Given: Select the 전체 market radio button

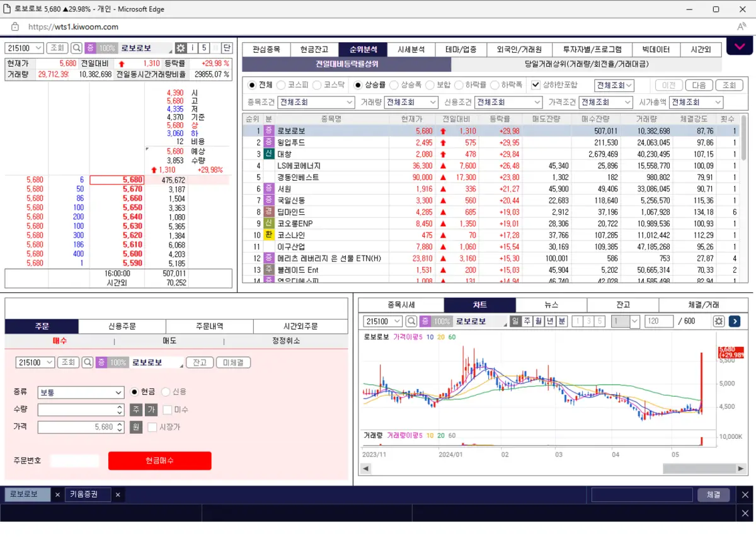Looking at the screenshot, I should click(x=252, y=85).
